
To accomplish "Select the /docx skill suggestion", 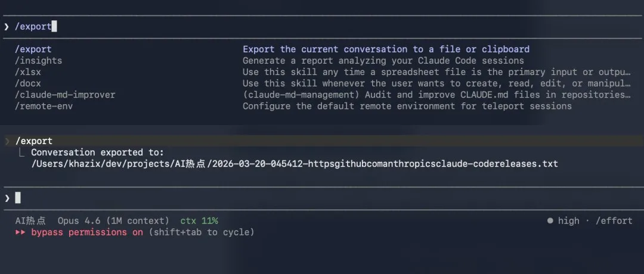I will [28, 83].
